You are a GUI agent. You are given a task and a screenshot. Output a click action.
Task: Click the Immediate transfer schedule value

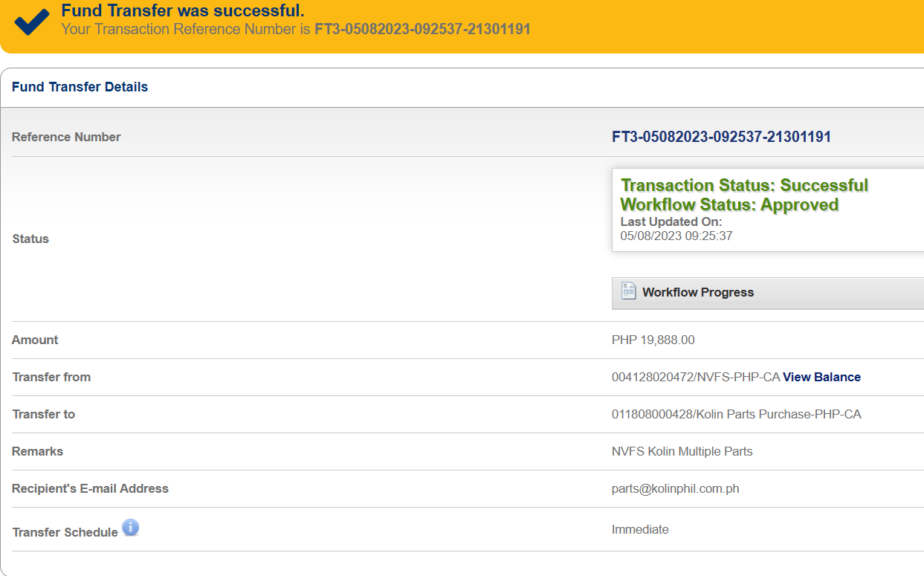point(640,529)
